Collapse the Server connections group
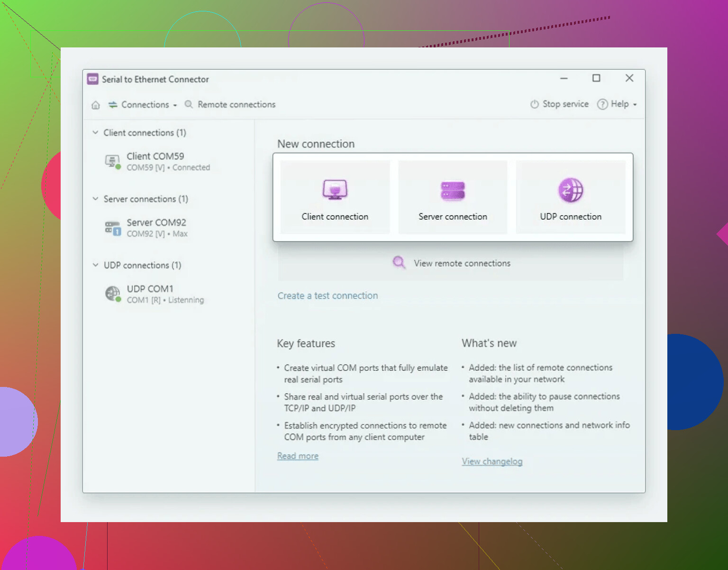Viewport: 728px width, 570px height. (95, 199)
